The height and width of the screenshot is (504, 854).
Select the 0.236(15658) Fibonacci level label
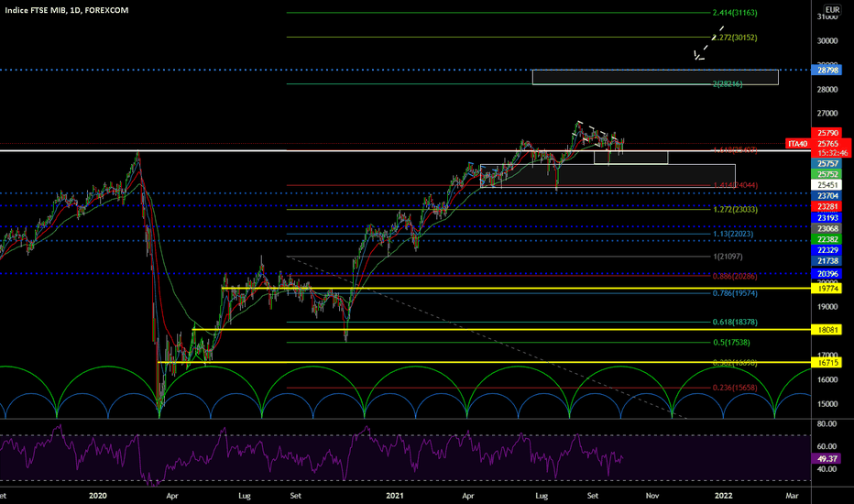pyautogui.click(x=735, y=388)
